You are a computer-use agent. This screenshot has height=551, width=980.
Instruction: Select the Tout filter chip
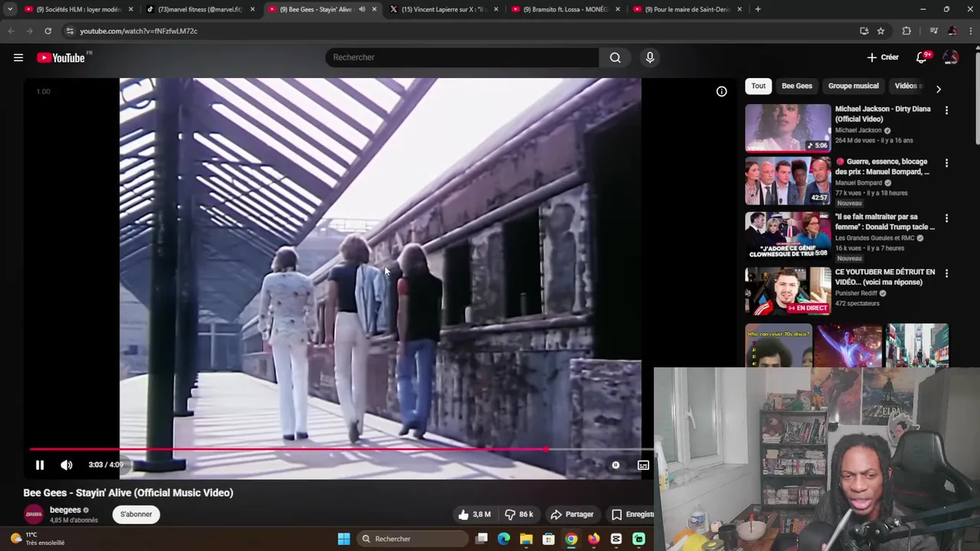pos(758,86)
